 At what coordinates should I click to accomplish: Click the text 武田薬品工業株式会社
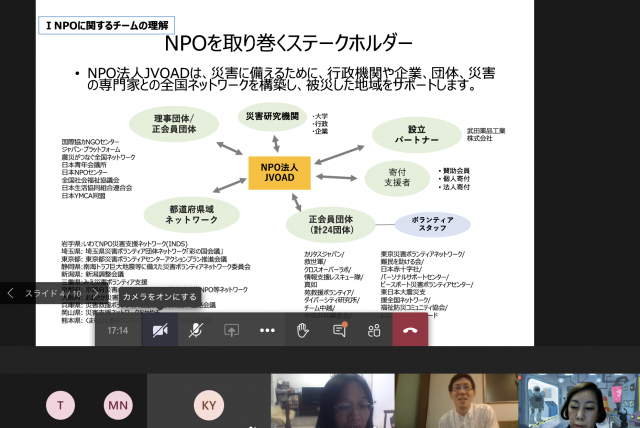tap(486, 134)
